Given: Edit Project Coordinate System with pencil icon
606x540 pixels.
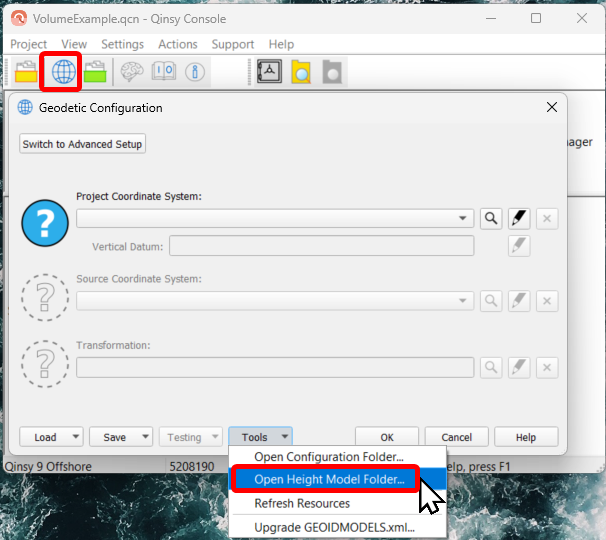Looking at the screenshot, I should coord(519,219).
